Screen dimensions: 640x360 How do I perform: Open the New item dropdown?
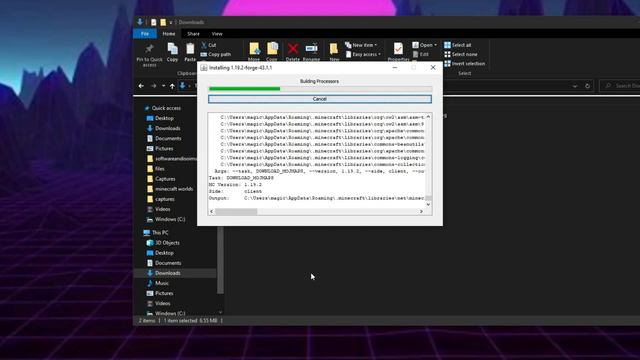[361, 45]
